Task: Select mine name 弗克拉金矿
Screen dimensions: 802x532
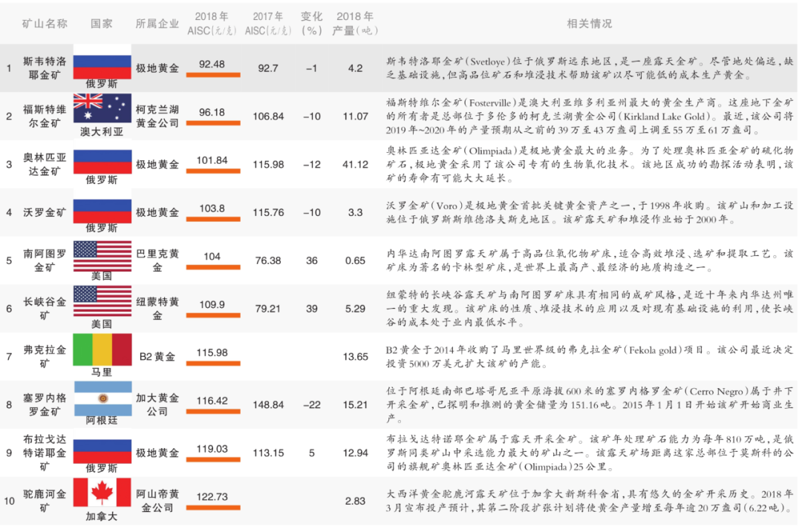Action: click(45, 357)
